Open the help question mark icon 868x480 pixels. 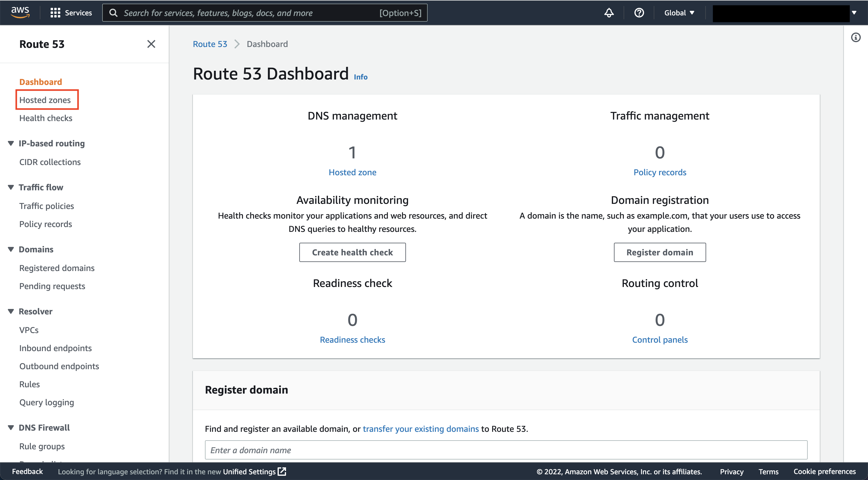[639, 13]
